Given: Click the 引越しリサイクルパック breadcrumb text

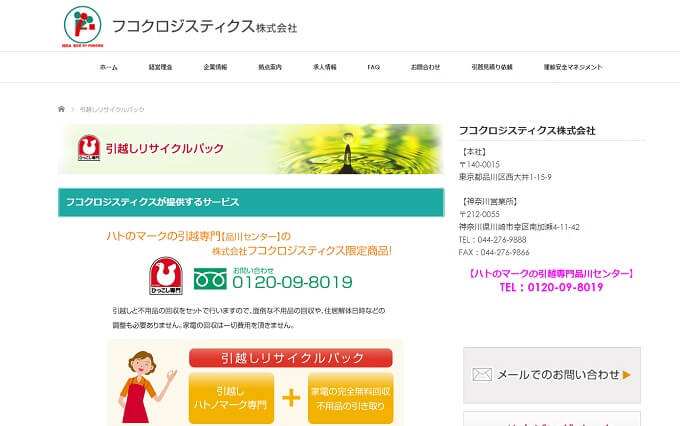Looking at the screenshot, I should pos(112,109).
